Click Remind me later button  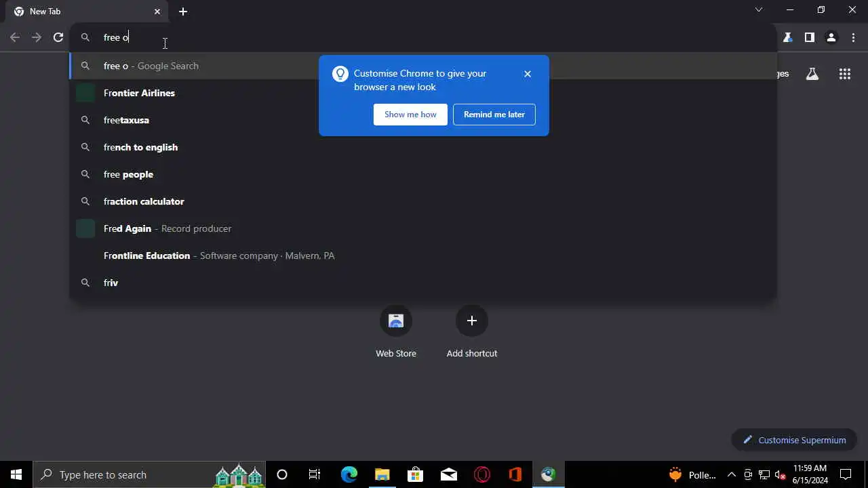tap(494, 115)
